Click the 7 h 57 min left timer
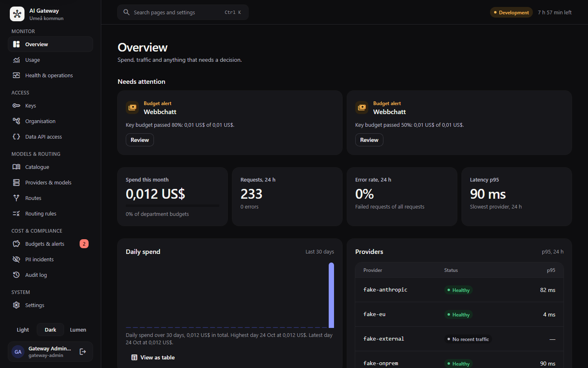 click(555, 12)
